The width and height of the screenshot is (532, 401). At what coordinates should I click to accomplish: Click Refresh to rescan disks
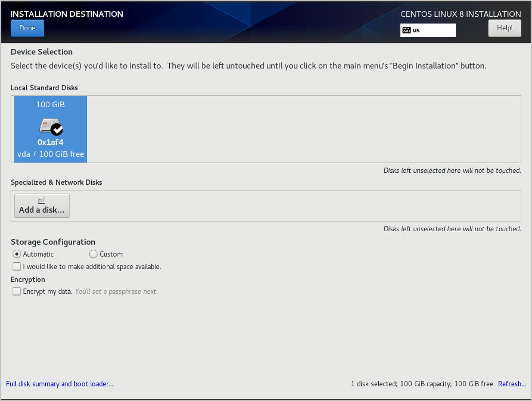click(x=512, y=384)
